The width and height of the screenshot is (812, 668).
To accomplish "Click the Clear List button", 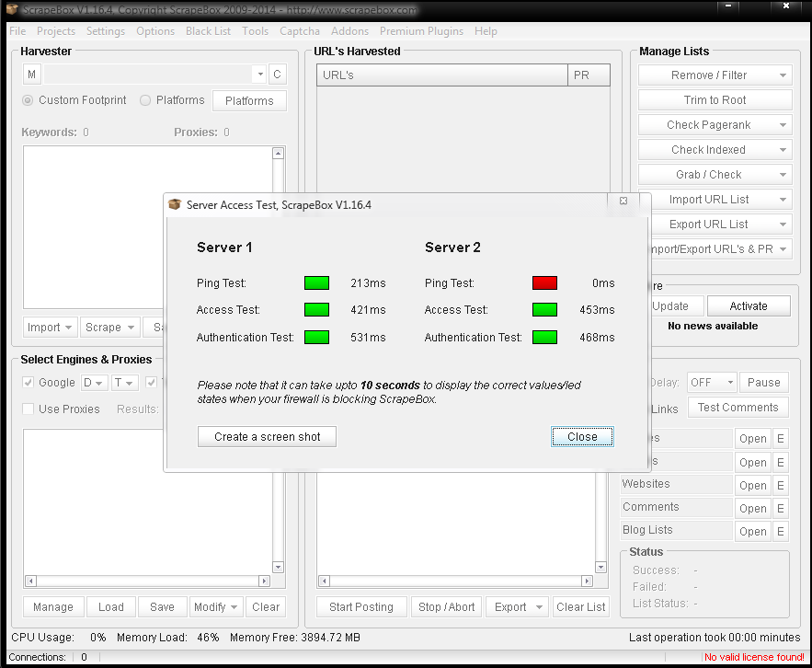I will pyautogui.click(x=580, y=607).
